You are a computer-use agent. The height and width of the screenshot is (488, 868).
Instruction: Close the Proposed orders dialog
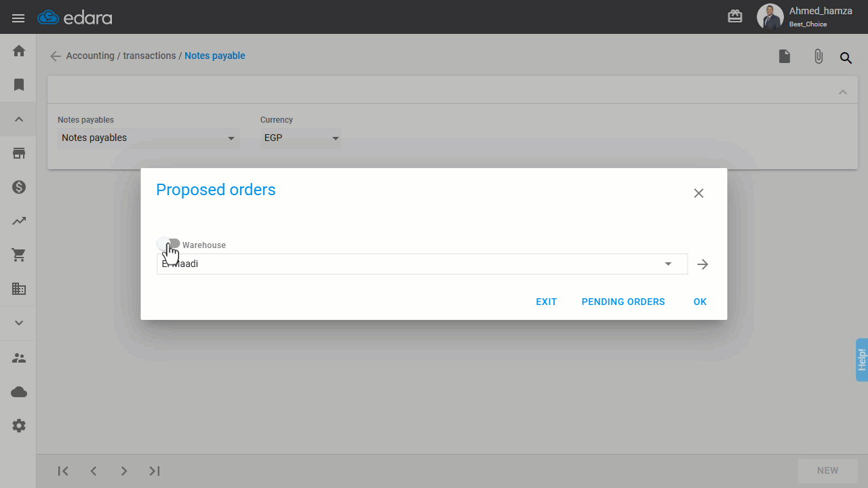pos(699,193)
